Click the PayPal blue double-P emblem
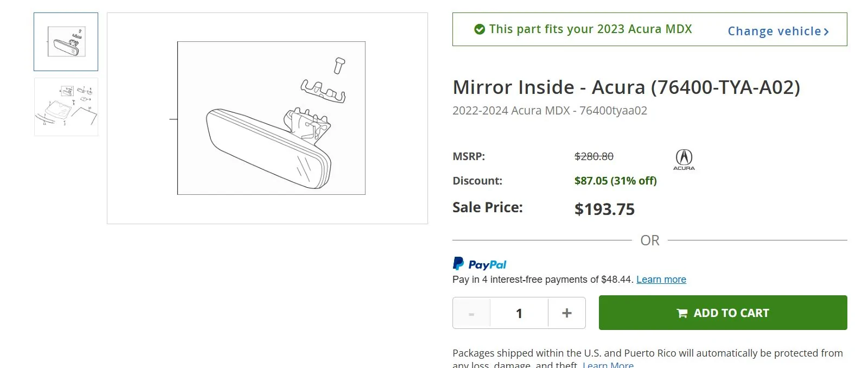This screenshot has width=868, height=368. 459,264
